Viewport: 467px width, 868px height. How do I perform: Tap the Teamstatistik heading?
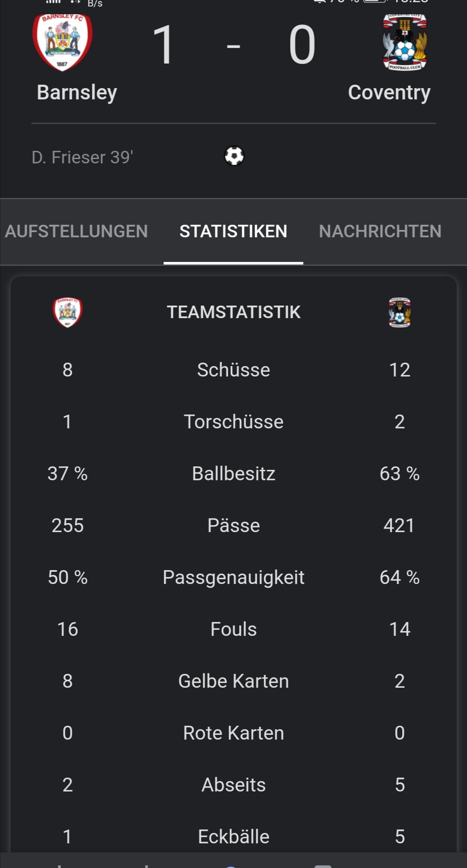pyautogui.click(x=233, y=312)
